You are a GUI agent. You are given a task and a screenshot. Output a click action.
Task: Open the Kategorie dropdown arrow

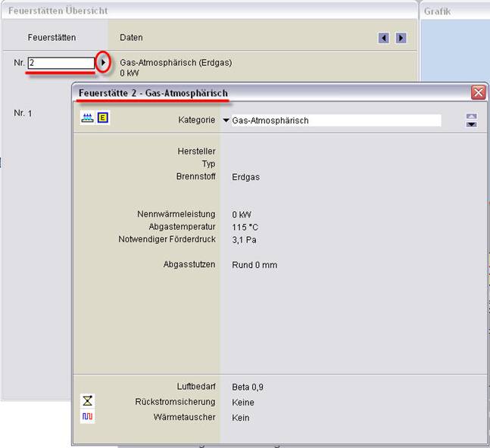click(x=226, y=120)
